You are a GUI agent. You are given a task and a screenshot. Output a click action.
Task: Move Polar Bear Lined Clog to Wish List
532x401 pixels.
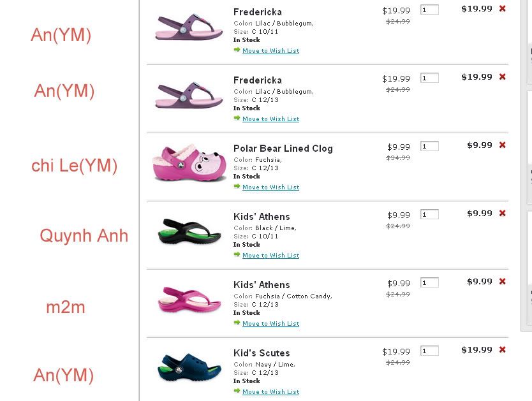point(270,187)
